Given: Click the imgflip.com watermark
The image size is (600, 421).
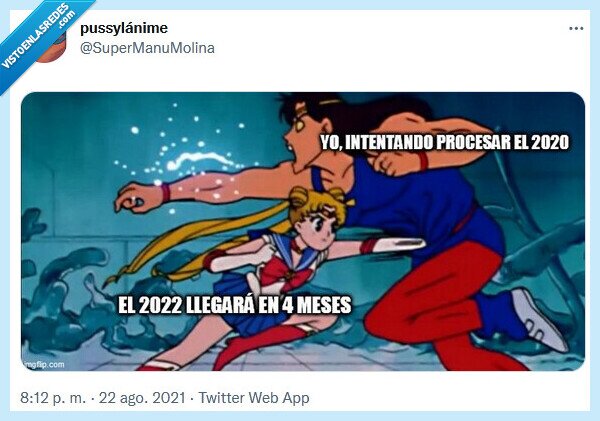Looking at the screenshot, I should [x=43, y=364].
